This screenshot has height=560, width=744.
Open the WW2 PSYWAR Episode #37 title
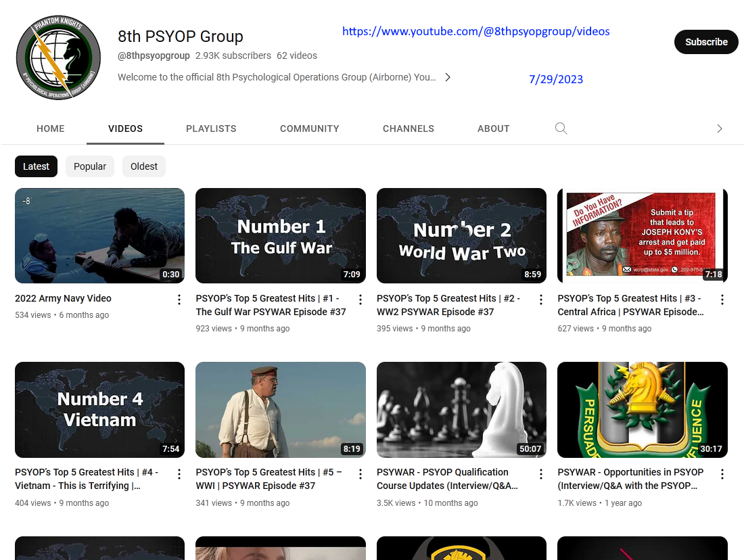(x=448, y=305)
